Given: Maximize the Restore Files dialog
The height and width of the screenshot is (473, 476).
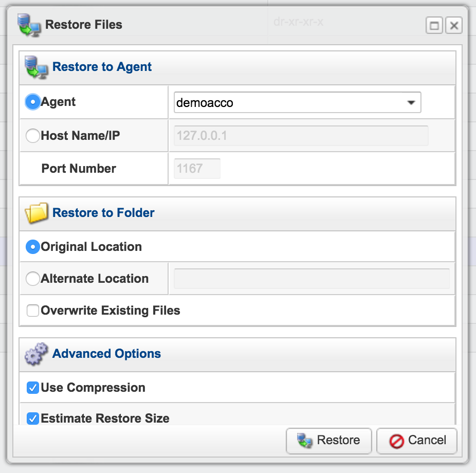Looking at the screenshot, I should click(434, 25).
